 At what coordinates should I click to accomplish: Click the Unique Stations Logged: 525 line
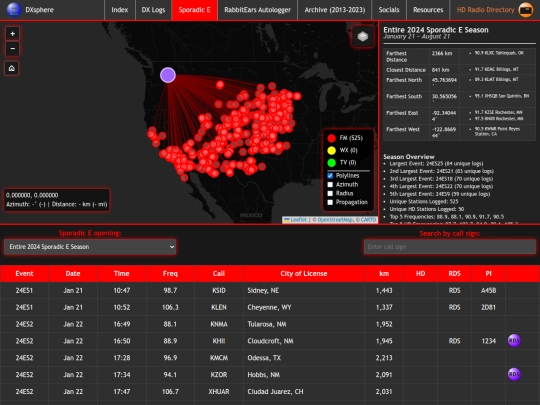pos(424,201)
